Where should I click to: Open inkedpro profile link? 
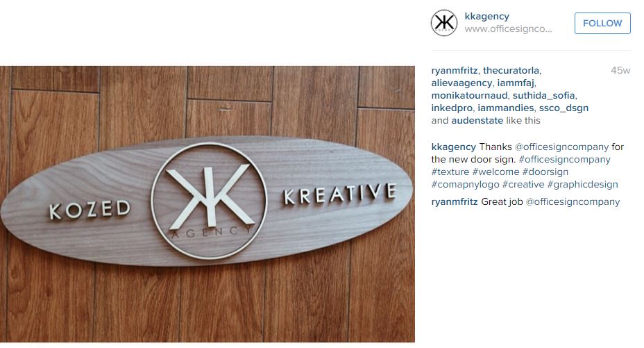[x=452, y=108]
